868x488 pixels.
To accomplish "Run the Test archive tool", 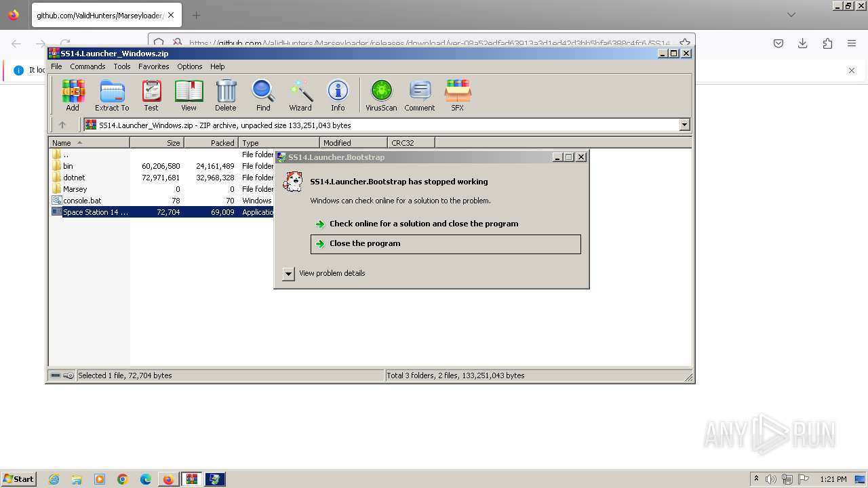I will (151, 95).
